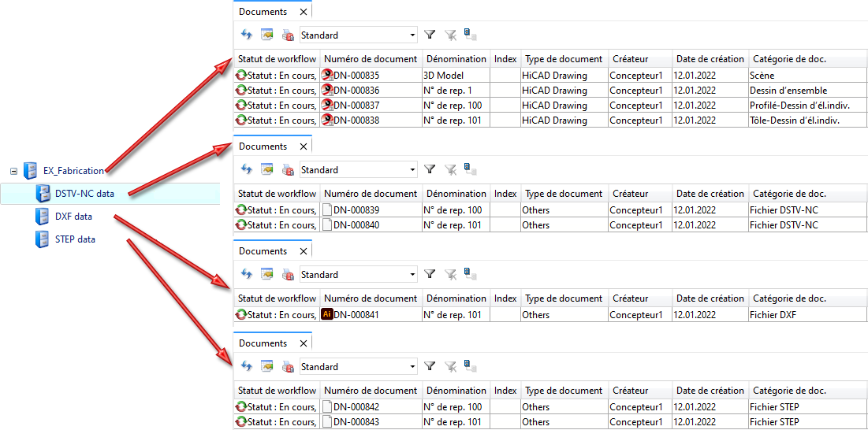This screenshot has width=868, height=430.
Task: Open Standard dropdown above DN-000835 list
Action: coord(412,35)
